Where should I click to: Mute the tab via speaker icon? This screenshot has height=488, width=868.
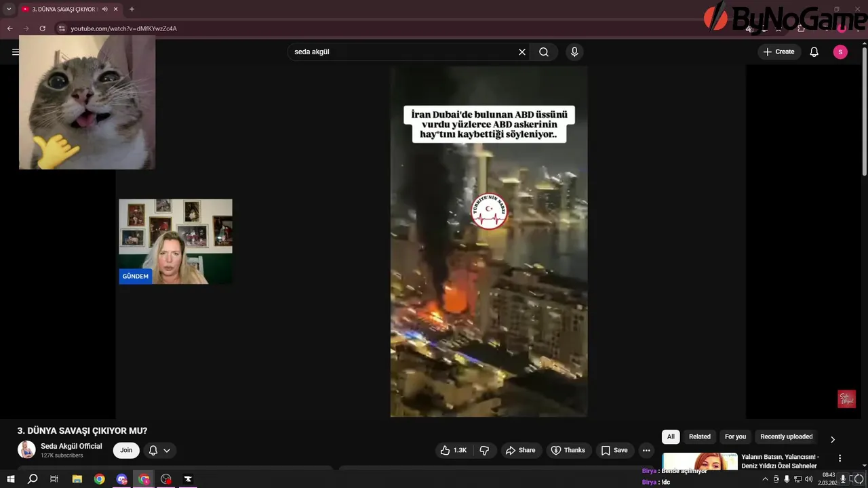104,9
